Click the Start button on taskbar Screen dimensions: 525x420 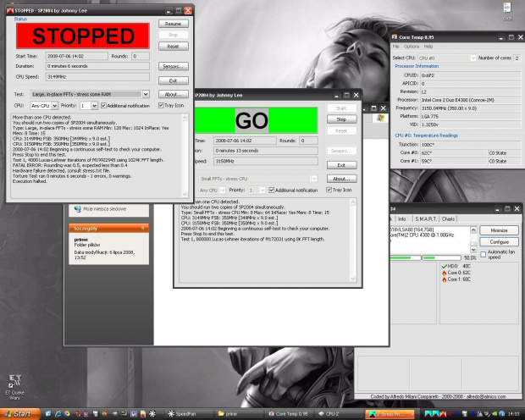20,414
